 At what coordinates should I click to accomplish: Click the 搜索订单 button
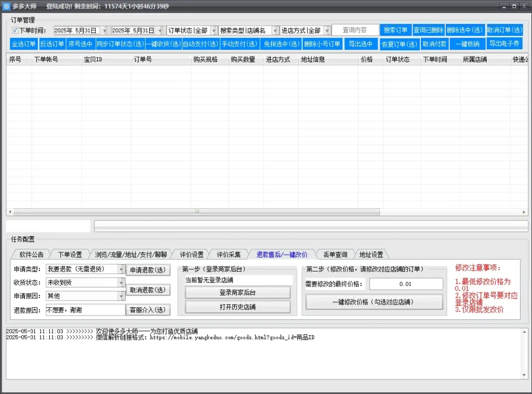pyautogui.click(x=395, y=30)
